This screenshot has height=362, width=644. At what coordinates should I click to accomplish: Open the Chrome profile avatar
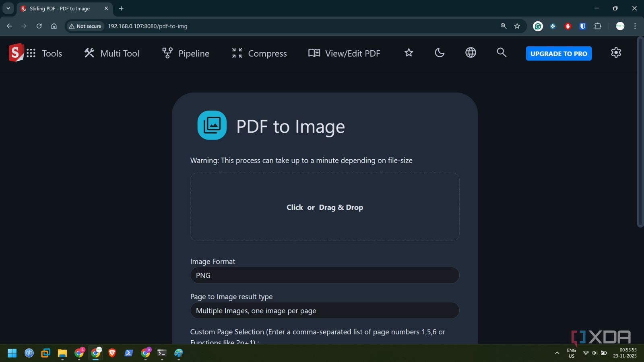click(620, 26)
